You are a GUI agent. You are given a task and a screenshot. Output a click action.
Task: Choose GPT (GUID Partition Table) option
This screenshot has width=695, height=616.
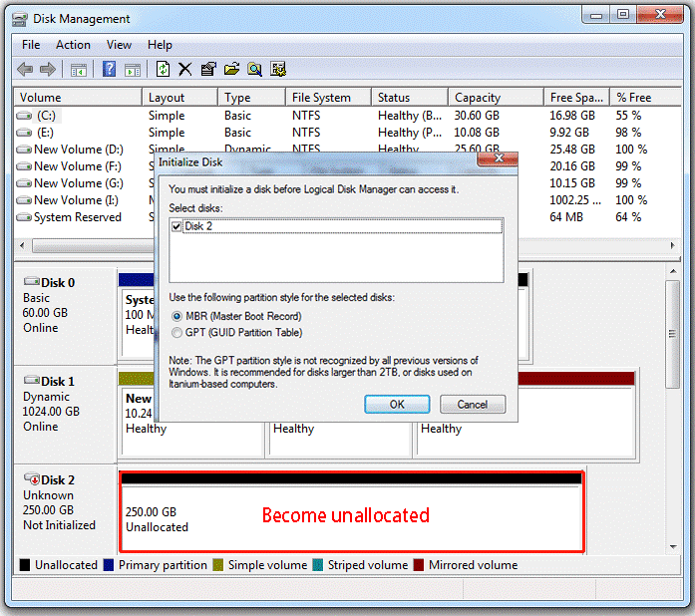pos(177,333)
